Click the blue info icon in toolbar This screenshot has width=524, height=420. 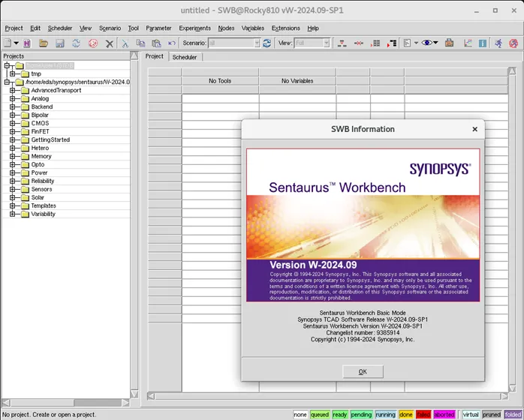[483, 43]
